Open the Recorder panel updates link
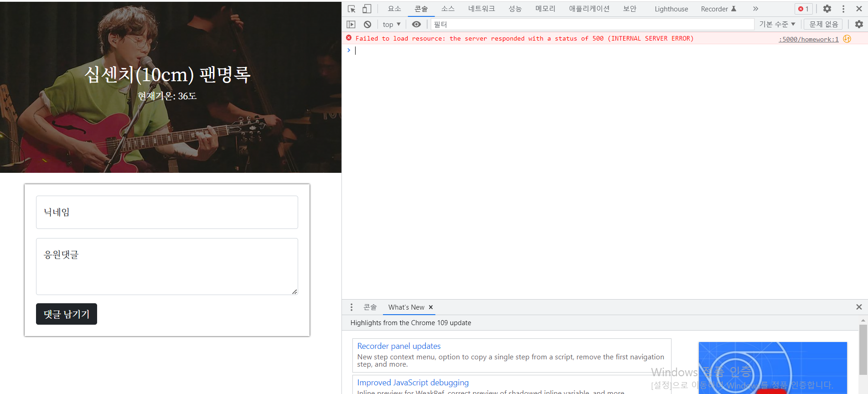The width and height of the screenshot is (868, 394). [x=399, y=346]
